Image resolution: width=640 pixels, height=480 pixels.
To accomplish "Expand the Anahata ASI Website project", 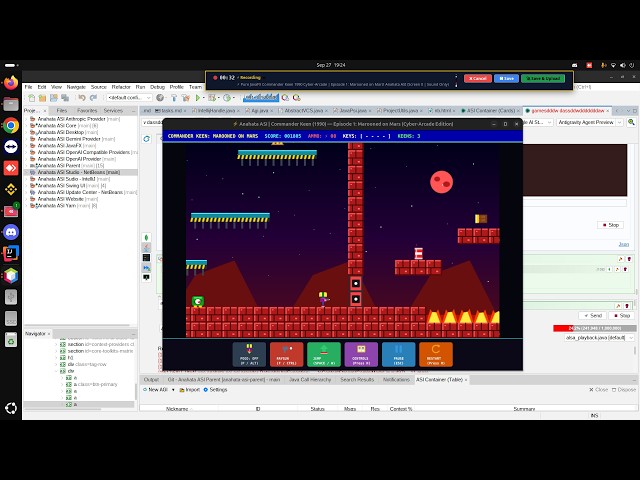I will (27, 199).
